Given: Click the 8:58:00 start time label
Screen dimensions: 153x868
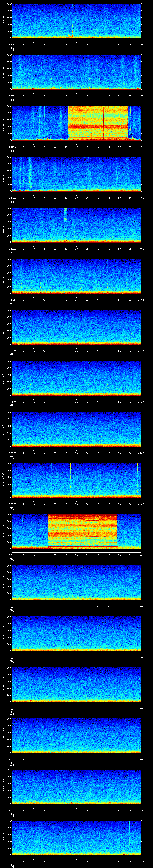Looking at the screenshot, I should pos(12,760).
